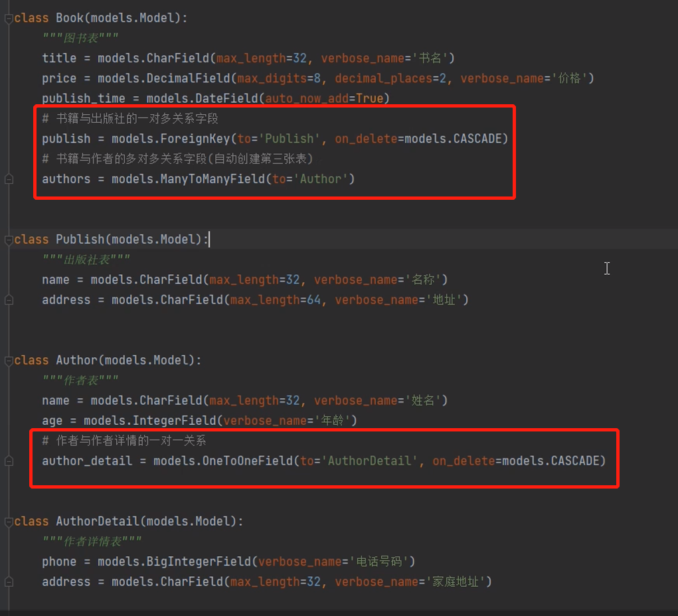
Task: Click the docstring """作者表"""
Action: point(80,380)
